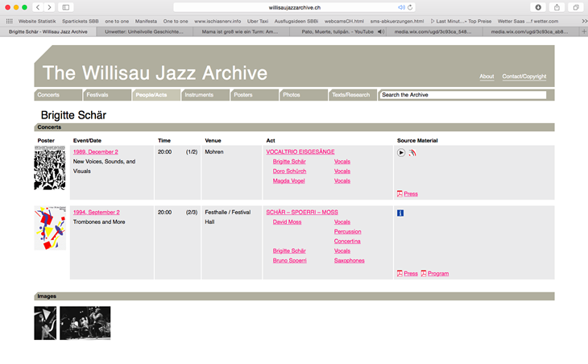Open the wider band photo thumbnail
The width and height of the screenshot is (588, 364).
pyautogui.click(x=85, y=323)
